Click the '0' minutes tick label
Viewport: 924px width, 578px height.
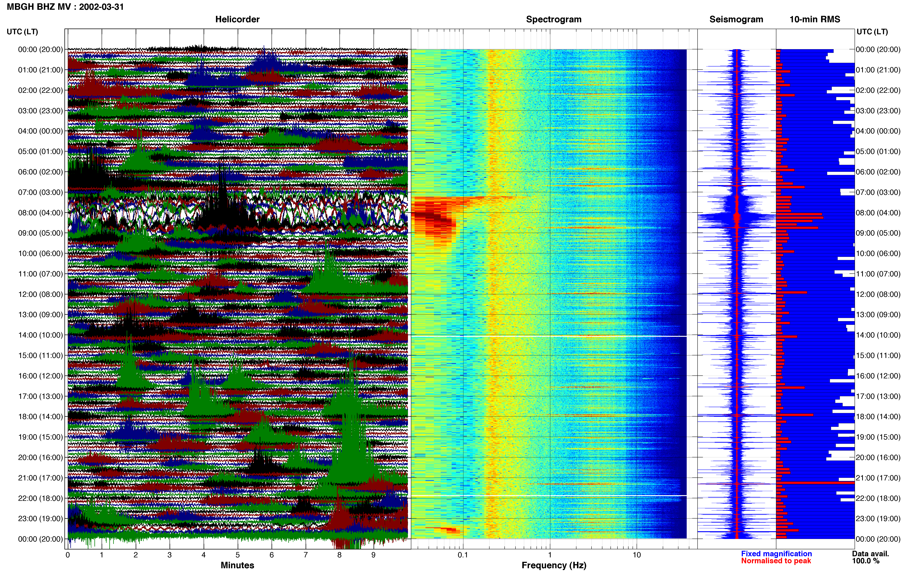pos(68,555)
